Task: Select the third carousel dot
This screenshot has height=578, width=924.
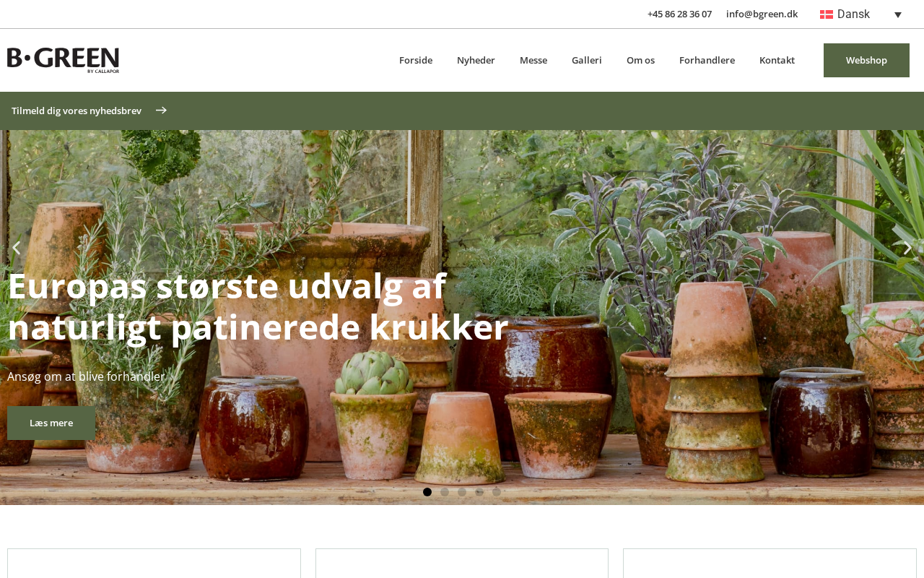Action: pyautogui.click(x=462, y=492)
